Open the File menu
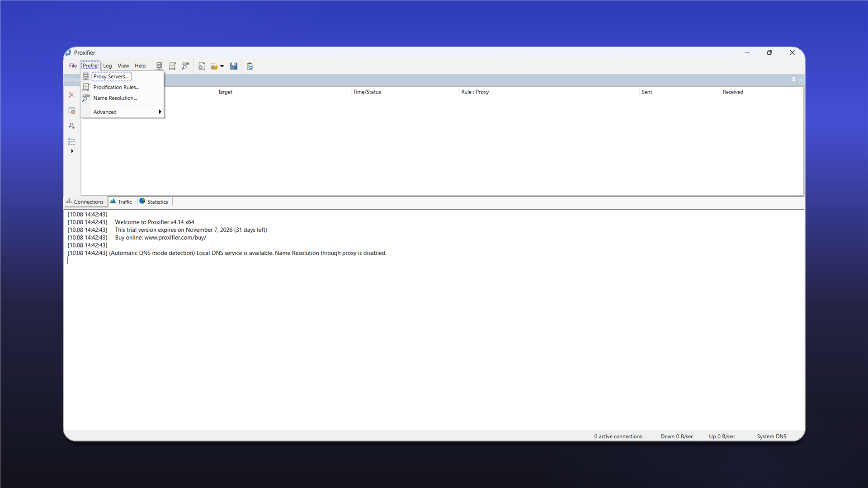This screenshot has width=868, height=488. pos(73,66)
